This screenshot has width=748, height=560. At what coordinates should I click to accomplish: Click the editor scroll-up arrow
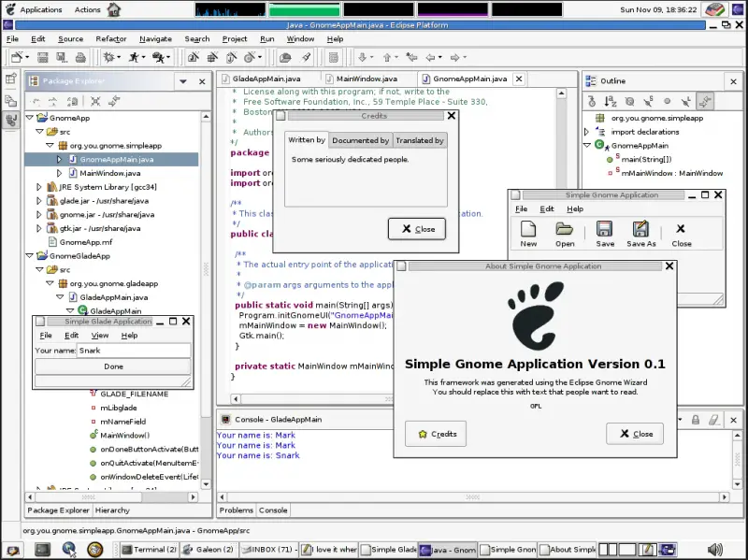[x=562, y=93]
